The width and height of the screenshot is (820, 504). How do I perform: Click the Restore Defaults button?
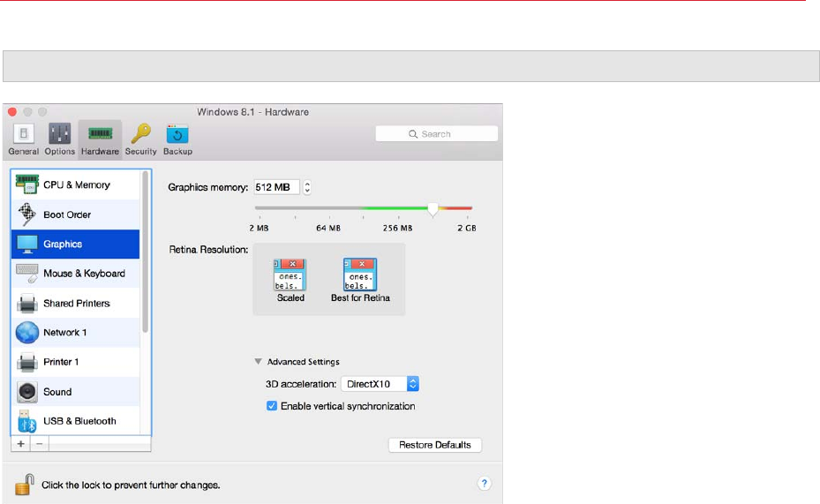435,445
